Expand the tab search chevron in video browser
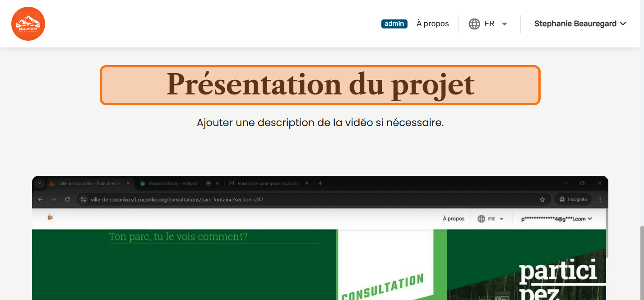This screenshot has width=644, height=300. (40, 183)
